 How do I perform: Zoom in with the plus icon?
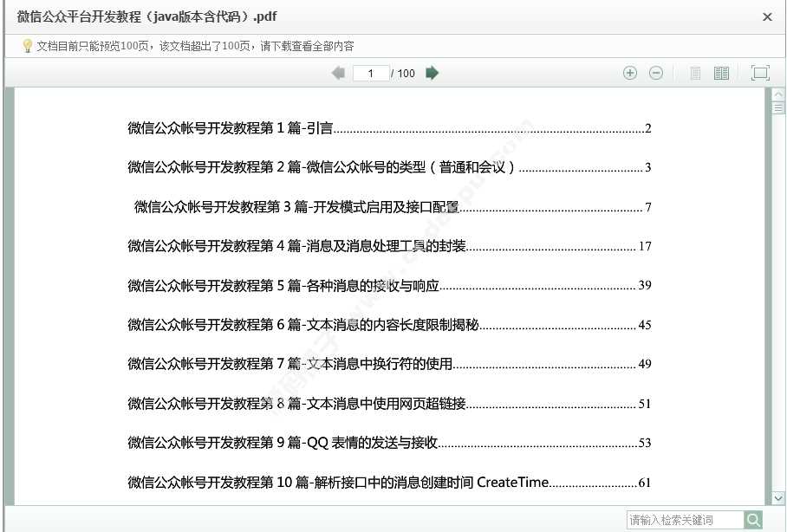[630, 74]
